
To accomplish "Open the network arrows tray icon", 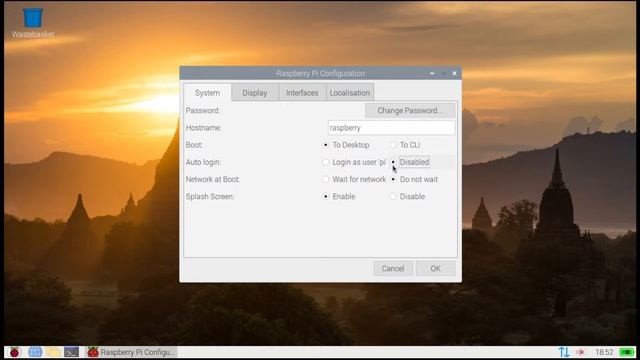I will coord(564,352).
